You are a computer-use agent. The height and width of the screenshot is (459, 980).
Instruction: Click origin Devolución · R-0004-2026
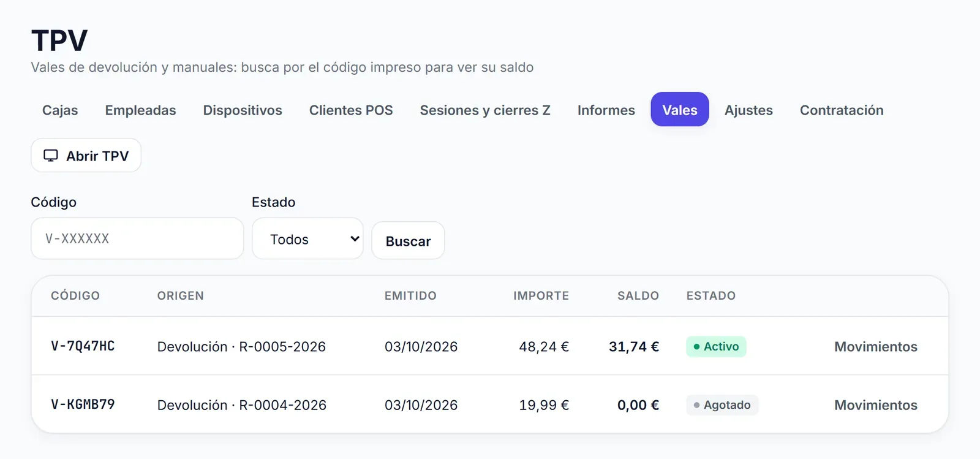[x=242, y=405]
